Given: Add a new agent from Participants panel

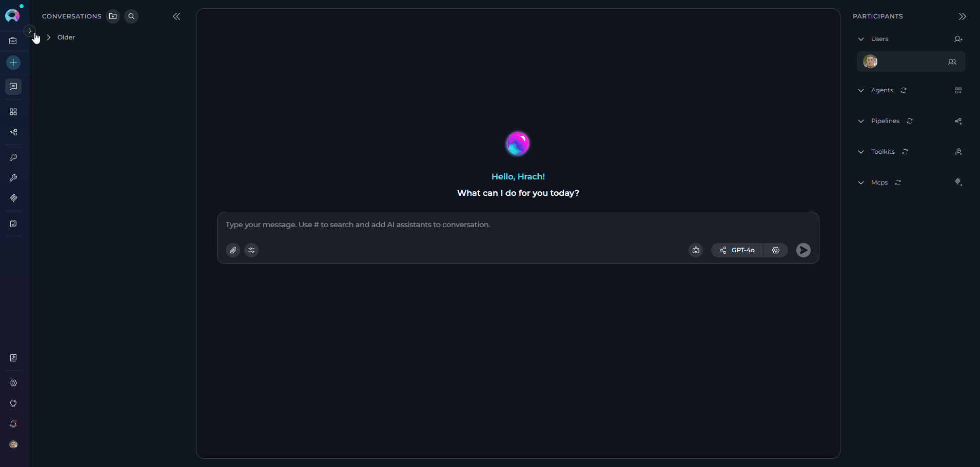Looking at the screenshot, I should (x=957, y=90).
